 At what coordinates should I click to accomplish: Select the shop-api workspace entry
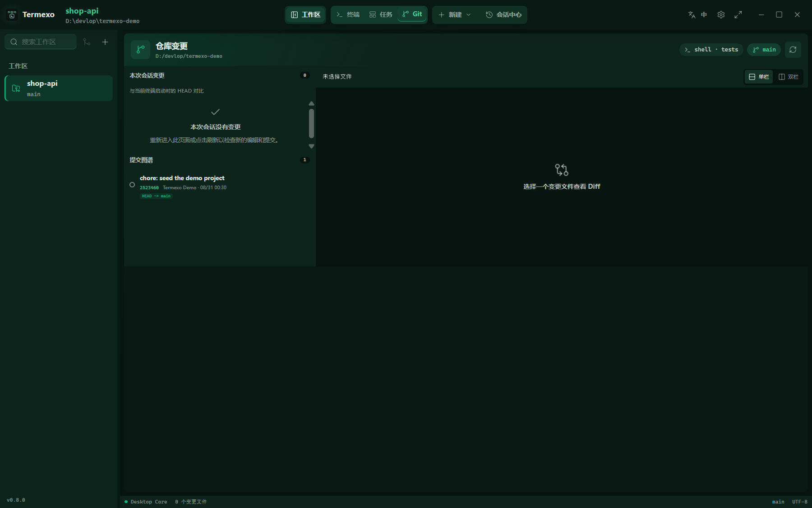coord(59,88)
